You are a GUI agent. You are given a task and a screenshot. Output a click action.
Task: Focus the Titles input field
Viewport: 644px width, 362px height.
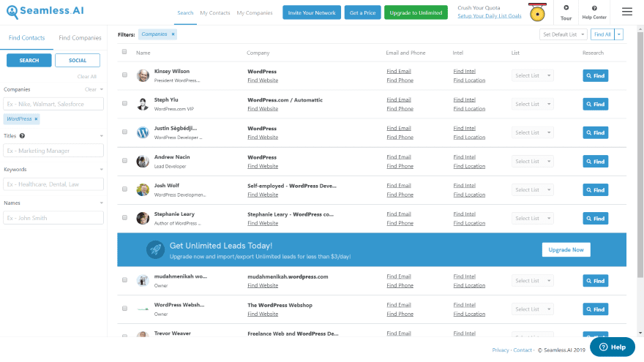[x=53, y=151]
